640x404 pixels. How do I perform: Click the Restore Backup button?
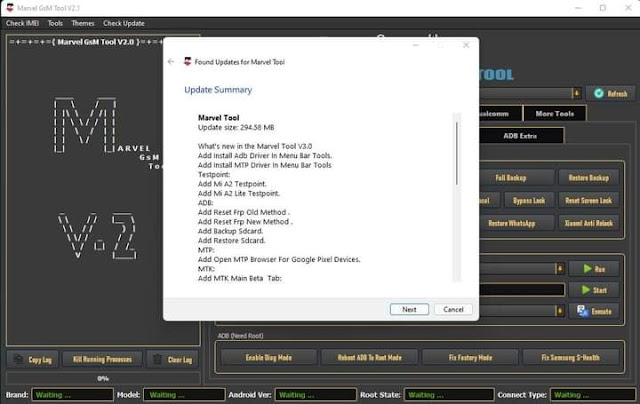click(589, 178)
